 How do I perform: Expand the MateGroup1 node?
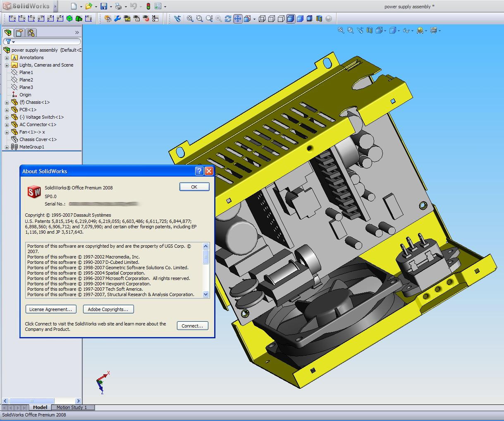click(x=7, y=147)
